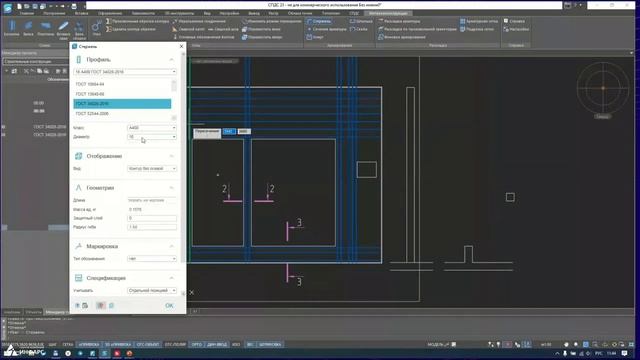
Task: Toggle ОТС-ПОЛЯР in the status bar
Action: 176,344
